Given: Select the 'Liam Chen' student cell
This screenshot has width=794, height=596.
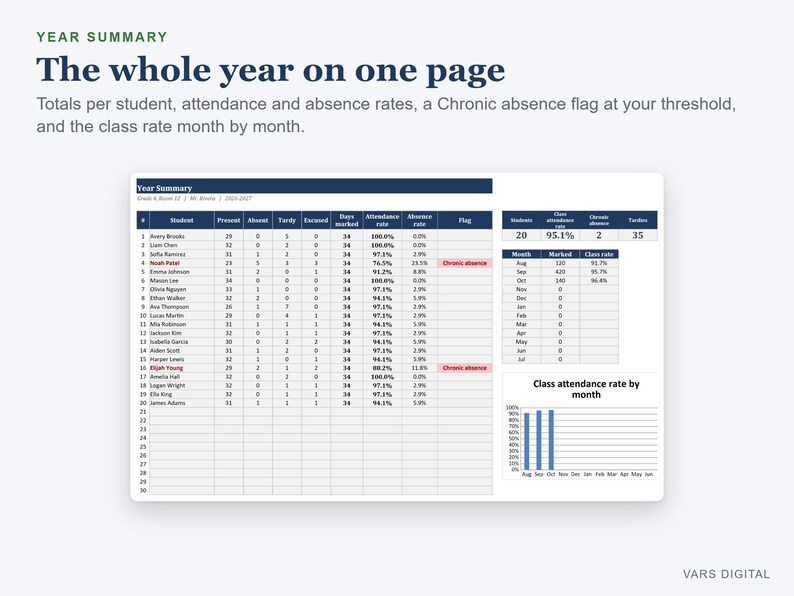Looking at the screenshot, I should 182,245.
